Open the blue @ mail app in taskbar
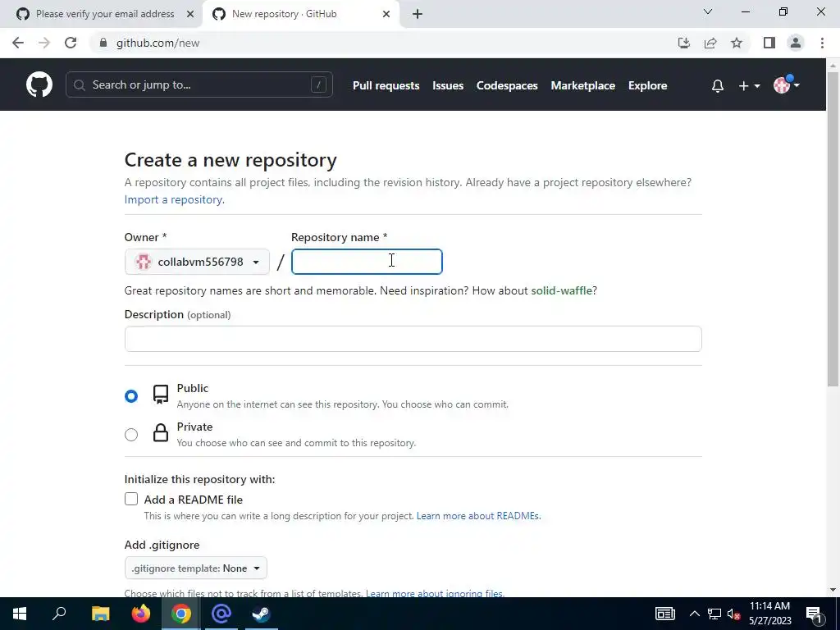Viewport: 840px width, 630px height. (x=221, y=614)
